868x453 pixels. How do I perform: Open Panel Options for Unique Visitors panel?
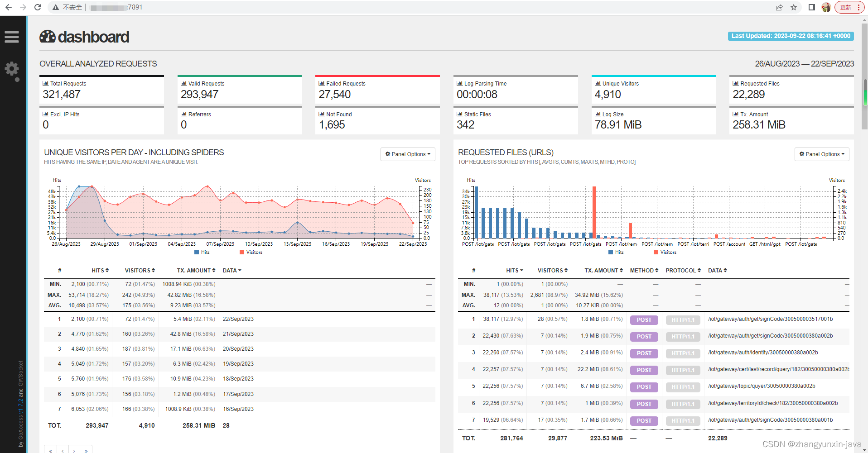pos(408,154)
